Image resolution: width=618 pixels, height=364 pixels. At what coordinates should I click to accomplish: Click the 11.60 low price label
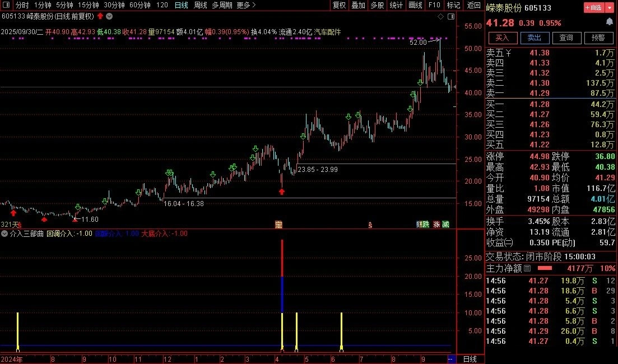click(x=90, y=220)
